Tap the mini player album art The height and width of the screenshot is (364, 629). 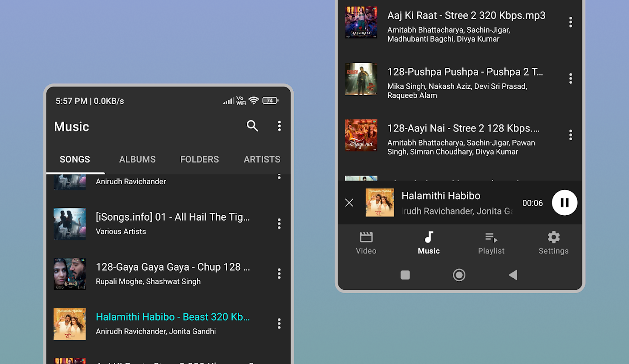[x=380, y=202]
